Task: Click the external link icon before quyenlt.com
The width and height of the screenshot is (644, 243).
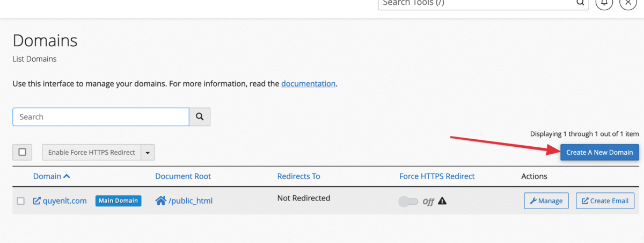Action: point(37,201)
